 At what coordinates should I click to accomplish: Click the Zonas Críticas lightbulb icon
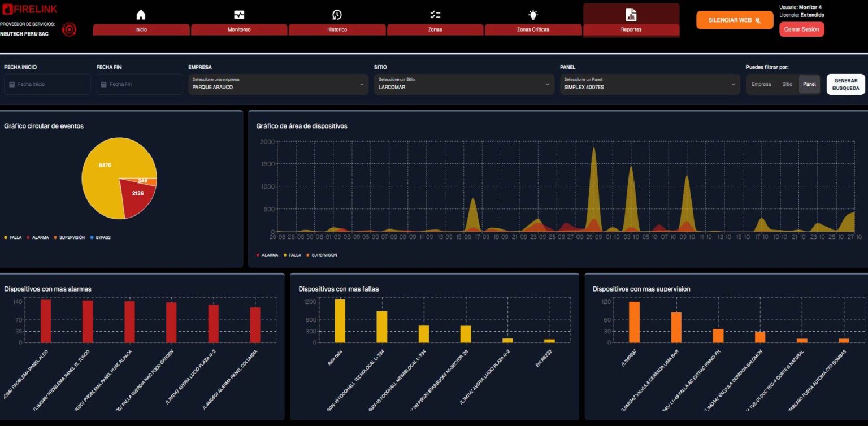(533, 15)
